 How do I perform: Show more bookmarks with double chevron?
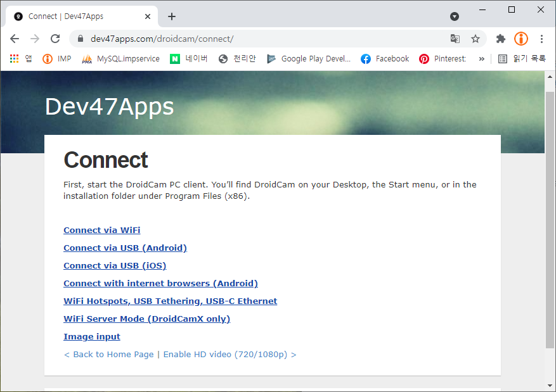(481, 59)
